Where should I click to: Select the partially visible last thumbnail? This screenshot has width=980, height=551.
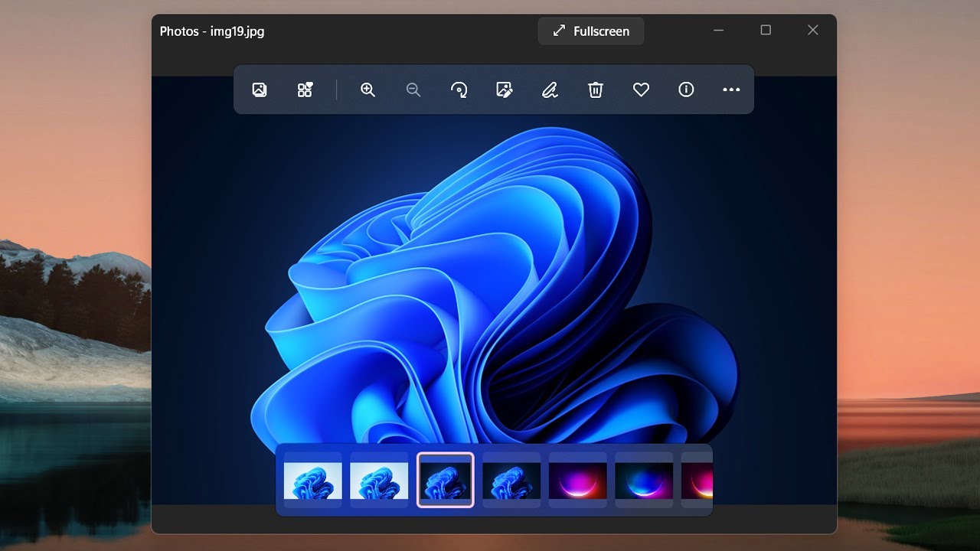697,480
